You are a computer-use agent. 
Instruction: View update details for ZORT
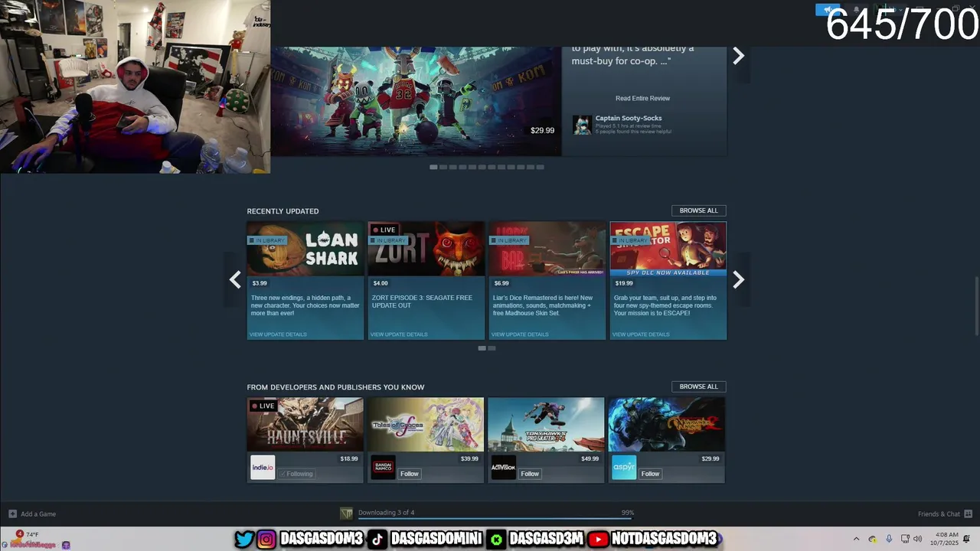click(399, 334)
